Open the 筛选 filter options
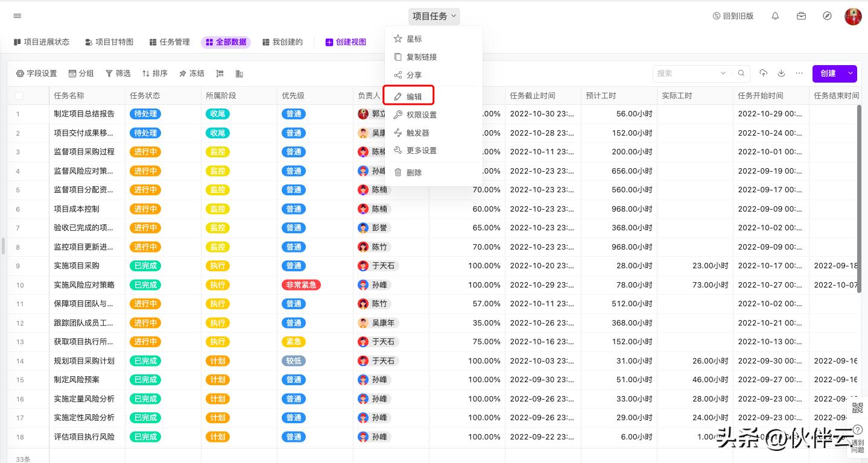The width and height of the screenshot is (868, 463). pos(117,73)
